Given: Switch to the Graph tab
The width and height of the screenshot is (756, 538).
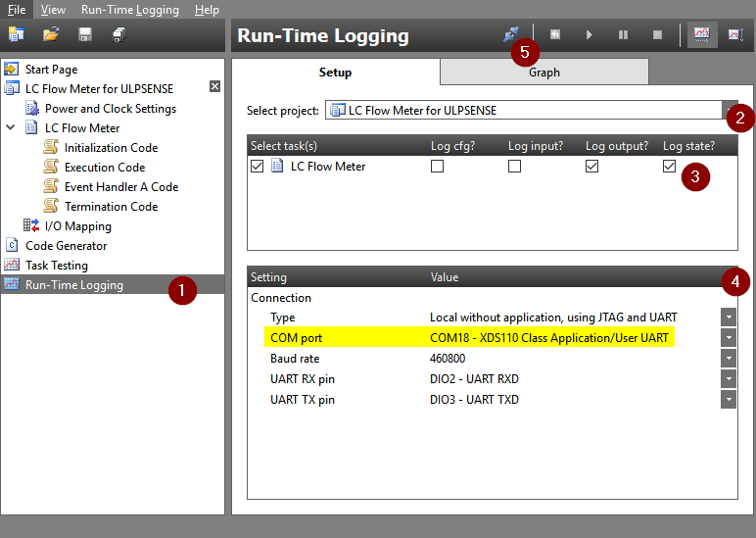Looking at the screenshot, I should pyautogui.click(x=544, y=73).
